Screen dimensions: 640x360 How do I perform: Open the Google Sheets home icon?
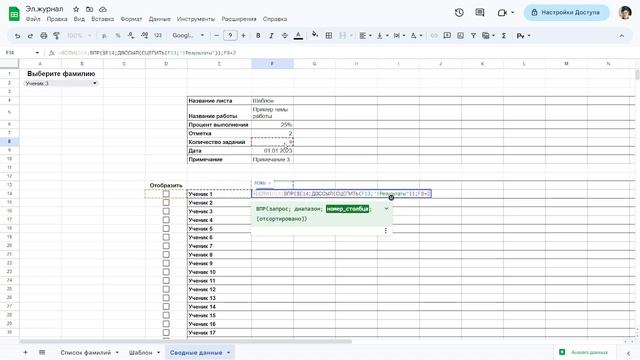(x=14, y=13)
